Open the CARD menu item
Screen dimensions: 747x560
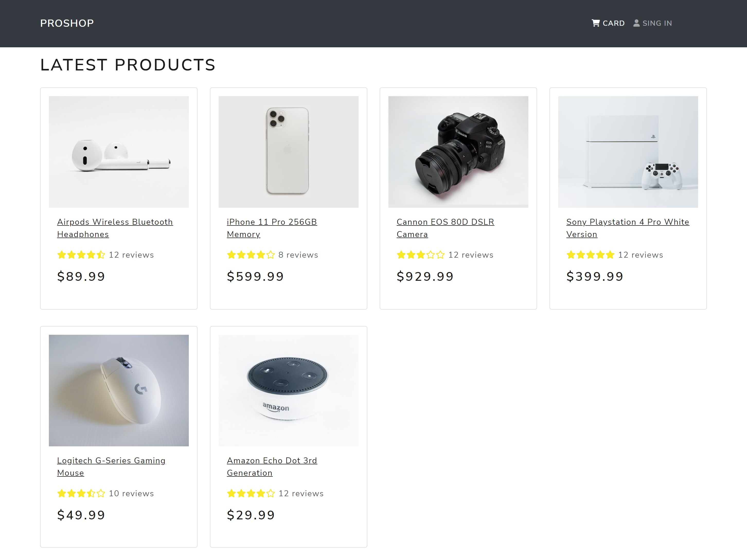613,23
